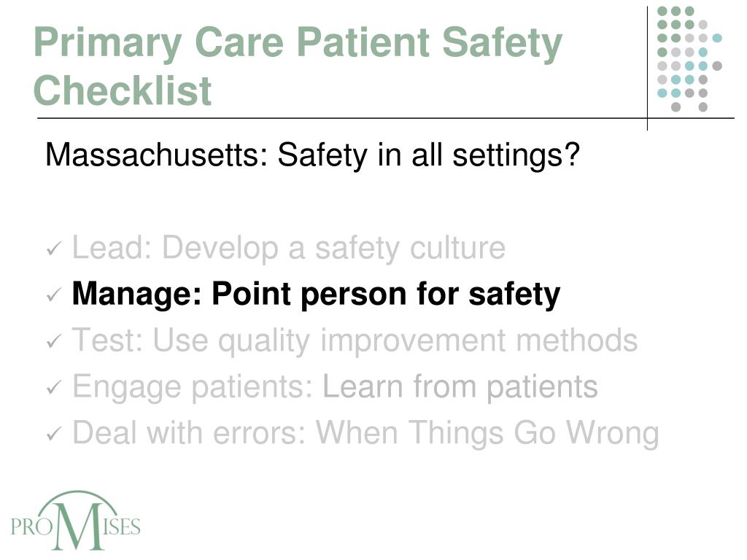Select Test: Use quality improvement methods
This screenshot has width=747, height=560.
(355, 340)
